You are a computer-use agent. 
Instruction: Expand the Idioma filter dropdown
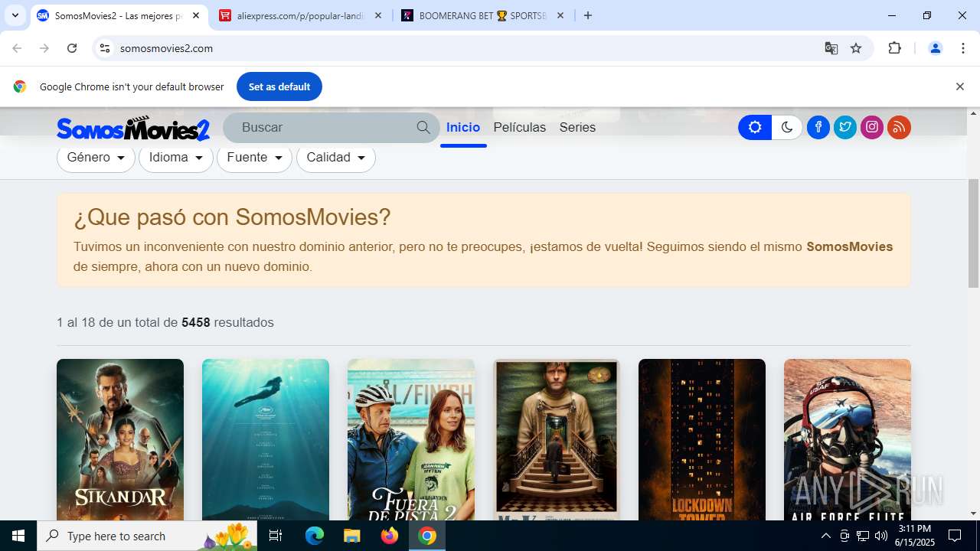click(176, 158)
